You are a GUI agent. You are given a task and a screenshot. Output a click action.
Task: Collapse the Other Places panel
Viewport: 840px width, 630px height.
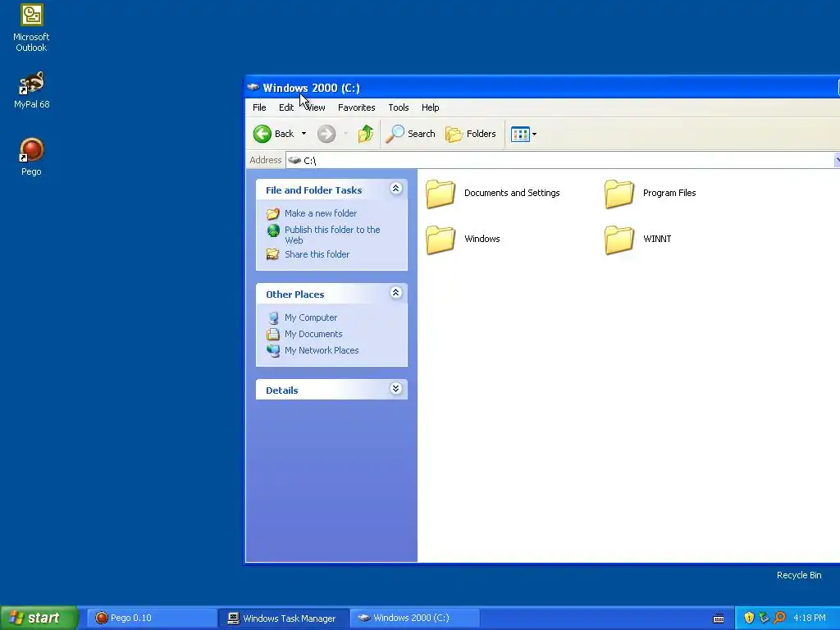click(x=396, y=293)
